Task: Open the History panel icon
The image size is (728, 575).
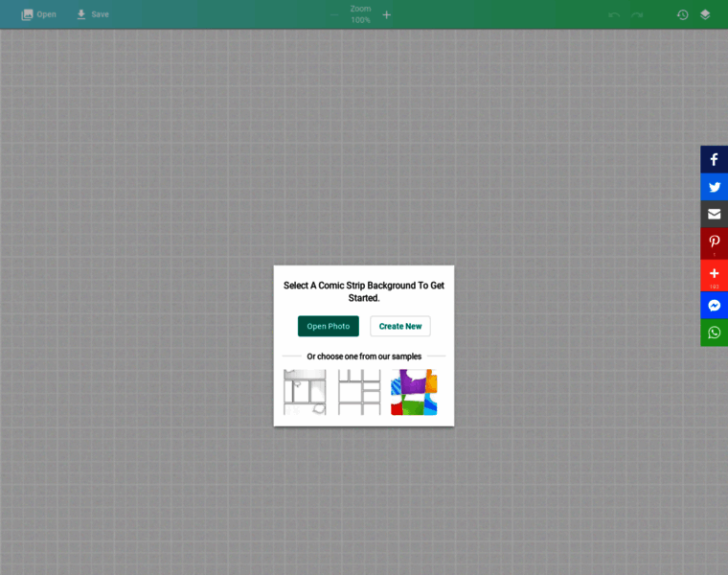Action: (x=682, y=14)
